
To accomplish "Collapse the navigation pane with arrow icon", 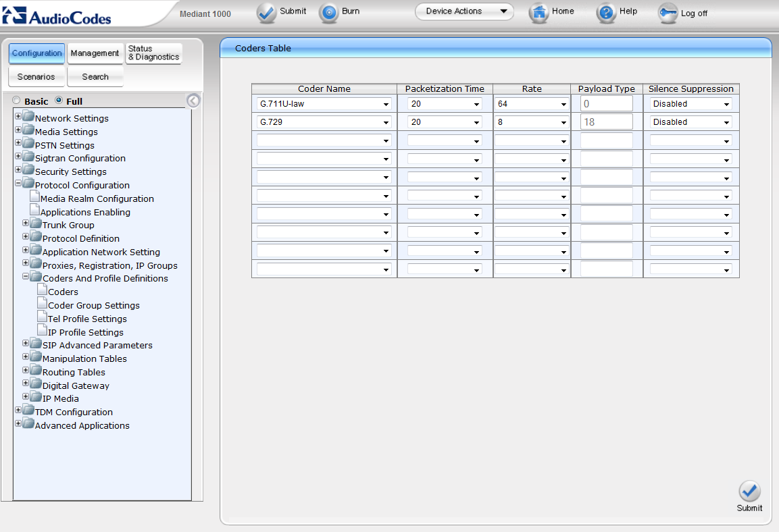I will pyautogui.click(x=193, y=101).
